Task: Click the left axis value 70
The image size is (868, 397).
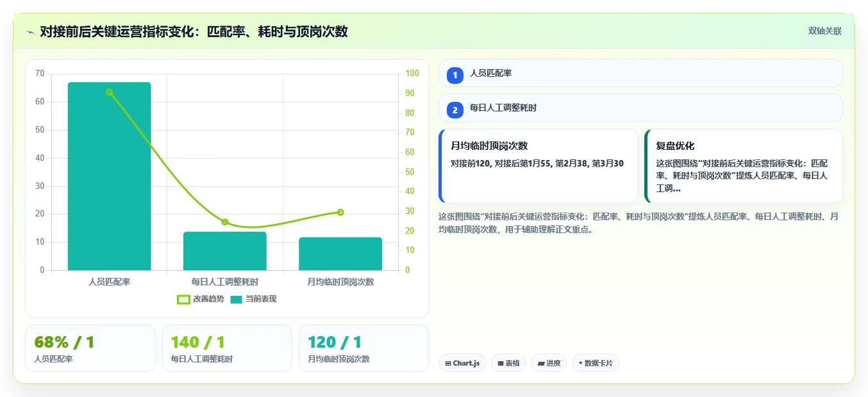Action: point(40,74)
